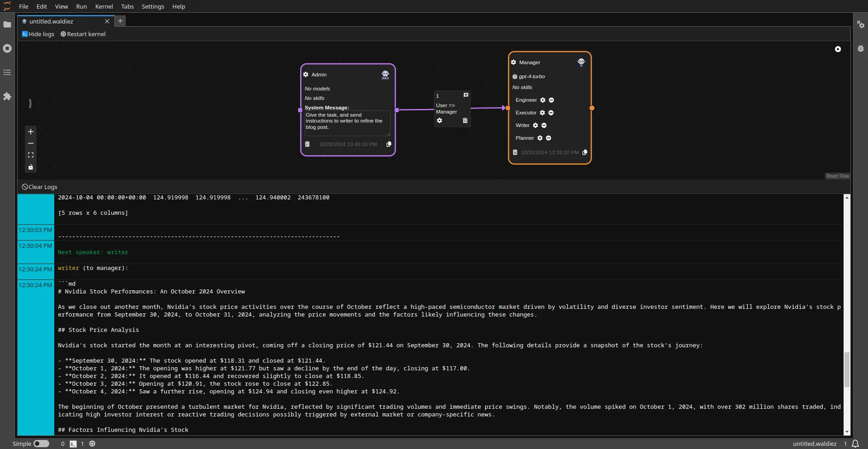Open settings gear for Writer member
The height and width of the screenshot is (449, 868).
pyautogui.click(x=536, y=125)
